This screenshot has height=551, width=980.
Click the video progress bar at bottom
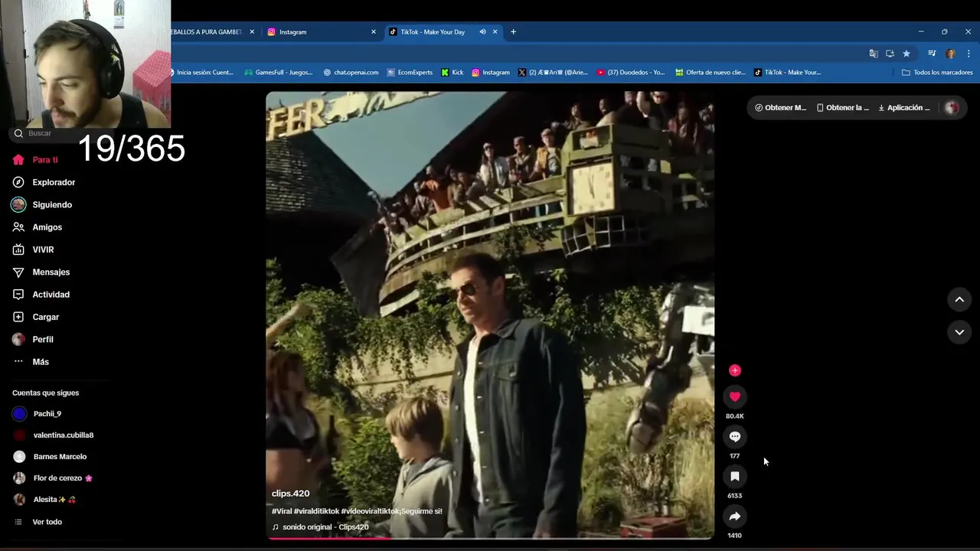click(x=490, y=537)
